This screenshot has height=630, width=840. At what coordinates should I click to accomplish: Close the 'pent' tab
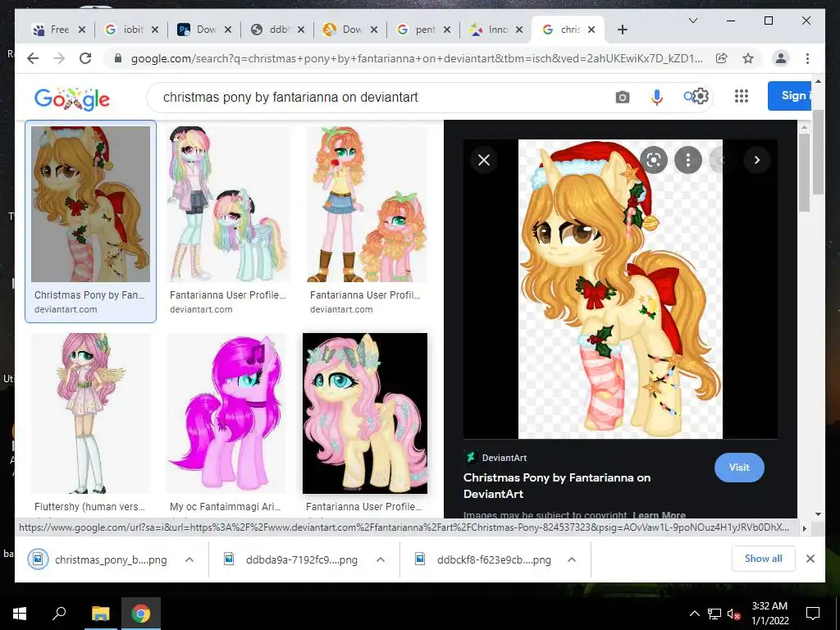[x=447, y=30]
